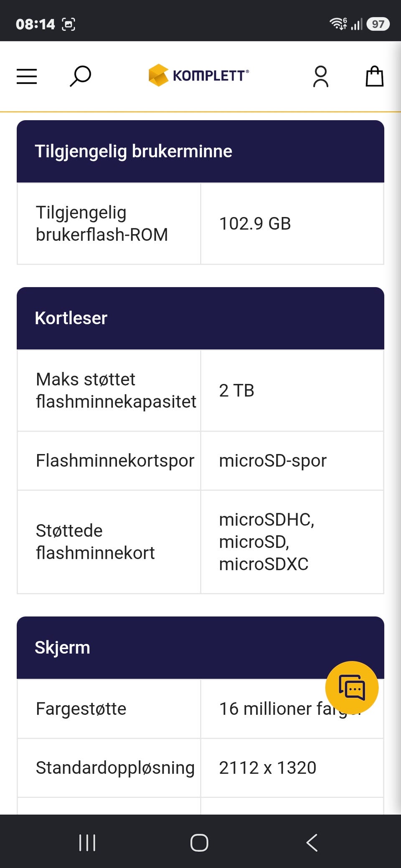Select the Kortleser section header
This screenshot has width=401, height=868.
(200, 318)
